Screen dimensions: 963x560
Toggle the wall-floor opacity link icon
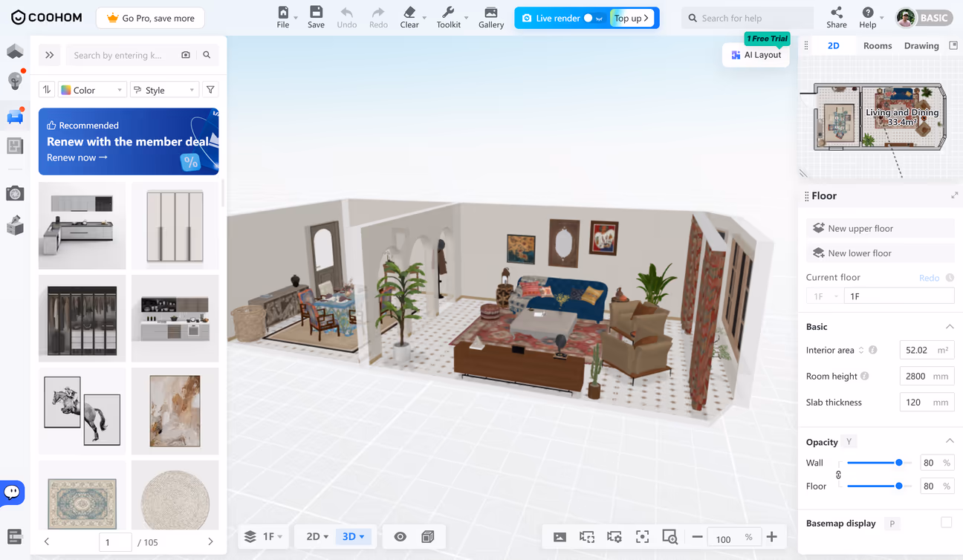pyautogui.click(x=839, y=475)
